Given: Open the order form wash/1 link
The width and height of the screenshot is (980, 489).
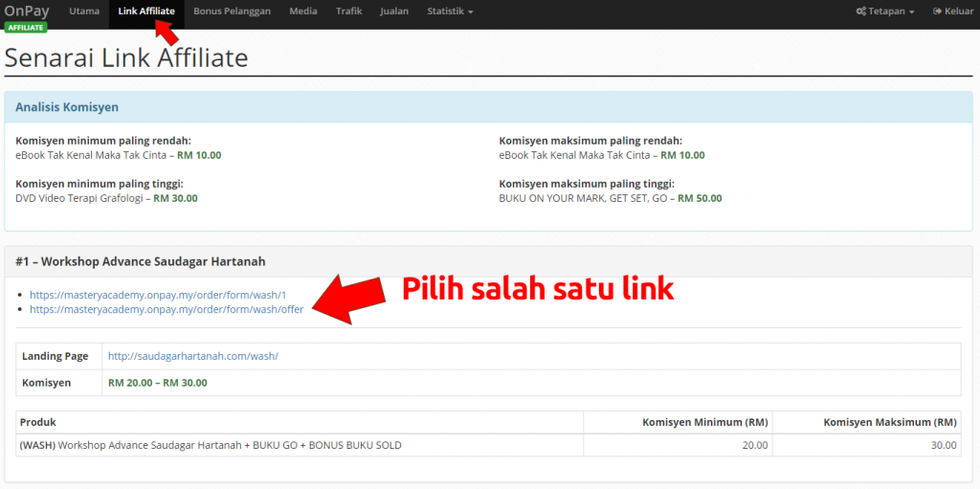Looking at the screenshot, I should coord(158,296).
